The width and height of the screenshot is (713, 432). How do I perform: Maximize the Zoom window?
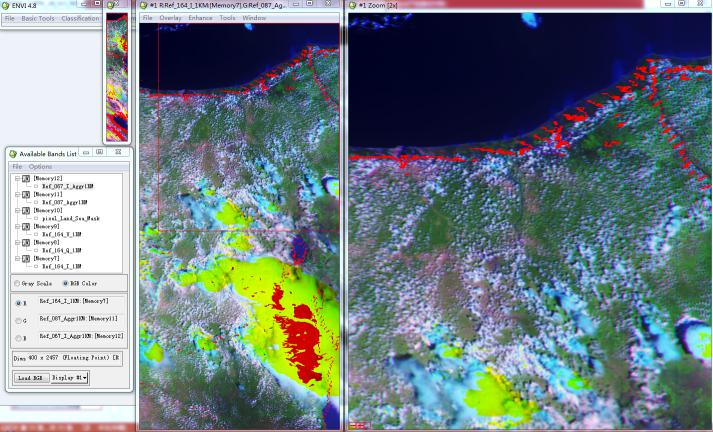tap(682, 5)
